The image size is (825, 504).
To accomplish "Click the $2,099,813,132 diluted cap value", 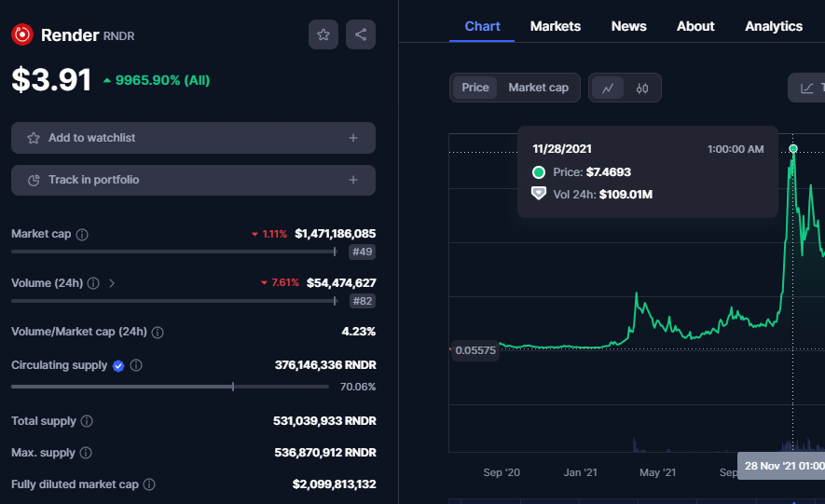I will click(x=334, y=484).
